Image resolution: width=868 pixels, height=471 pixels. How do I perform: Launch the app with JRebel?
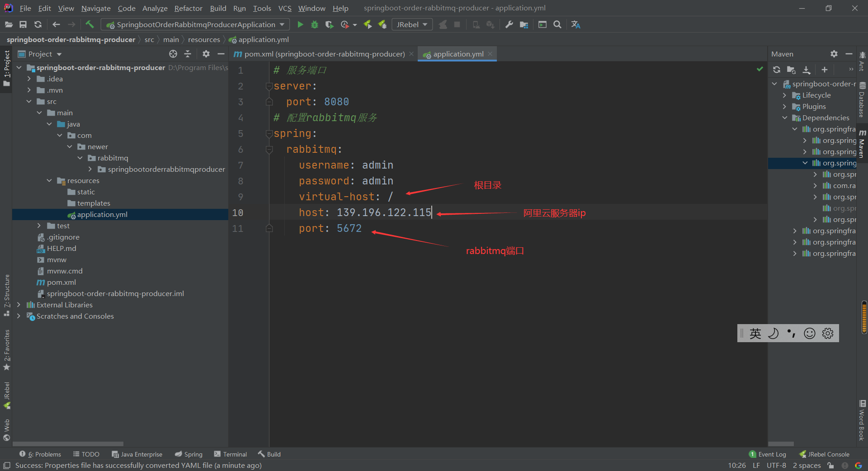(368, 24)
